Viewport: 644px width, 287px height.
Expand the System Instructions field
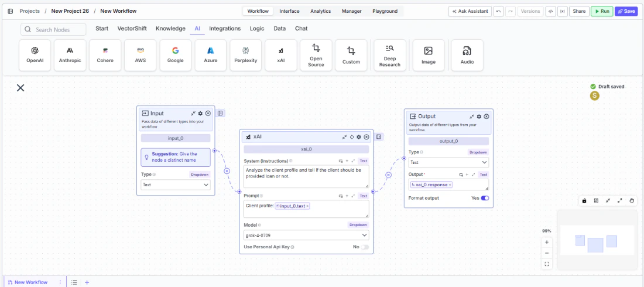pos(353,160)
